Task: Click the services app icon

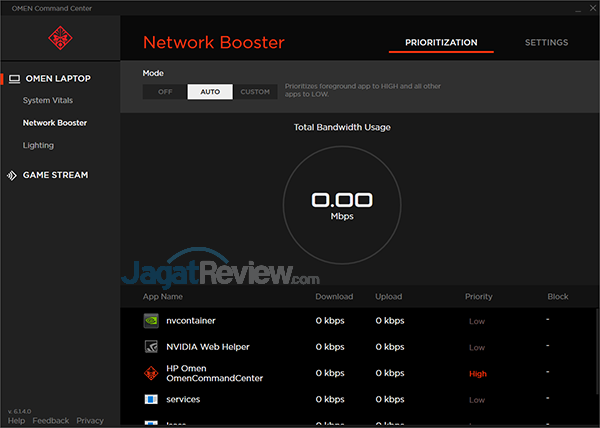Action: (x=151, y=399)
